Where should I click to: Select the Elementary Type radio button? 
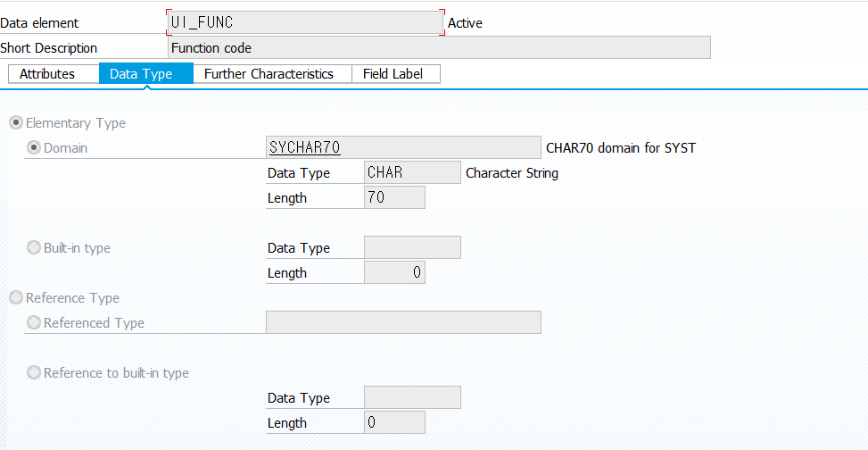[16, 123]
